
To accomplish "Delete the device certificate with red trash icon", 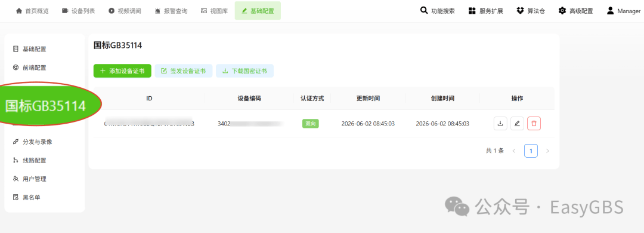I will [534, 124].
